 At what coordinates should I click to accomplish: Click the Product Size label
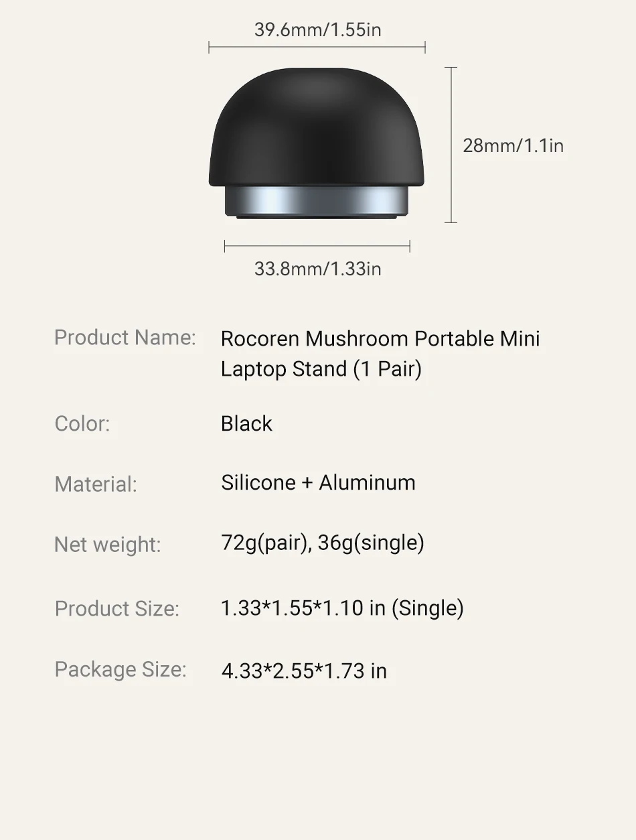117,608
